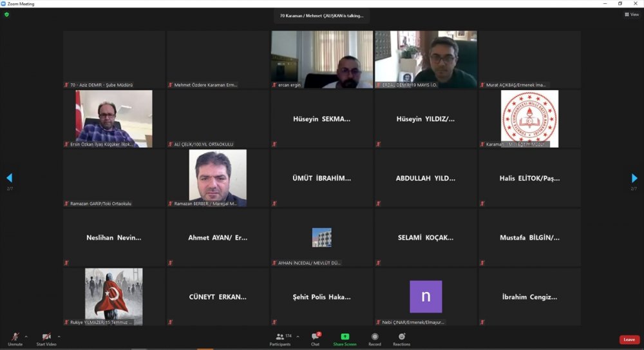Expand audio options arrow beside Unmute
The height and width of the screenshot is (350, 644).
tap(26, 336)
